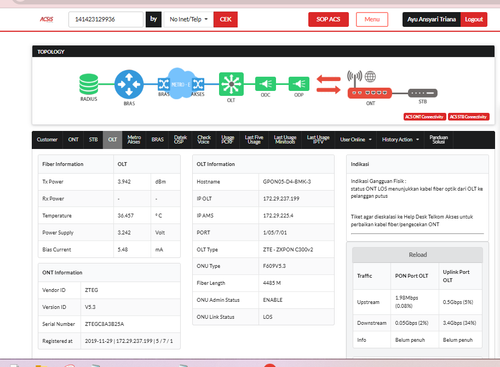This screenshot has width=500, height=367.
Task: Expand the History Action dropdown menu
Action: pos(400,140)
